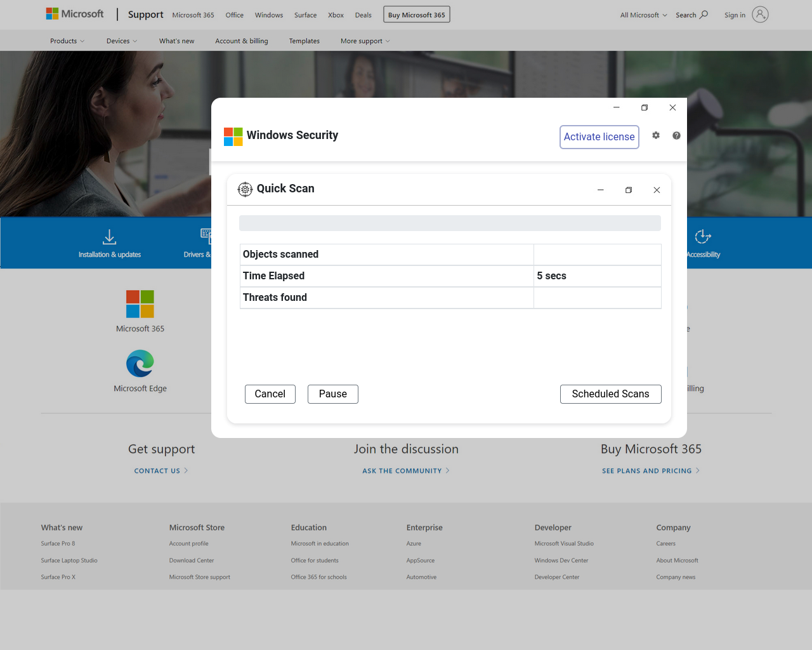Expand the All Microsoft dropdown

tap(644, 15)
